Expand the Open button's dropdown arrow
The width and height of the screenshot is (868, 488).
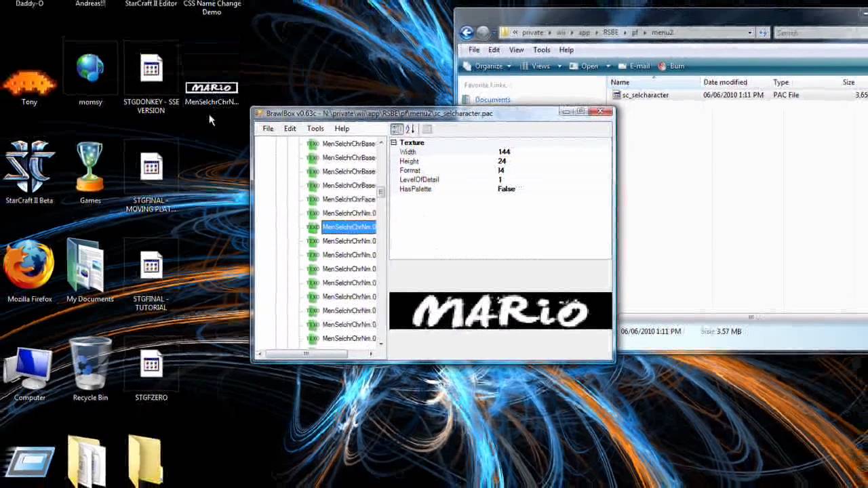click(x=608, y=66)
